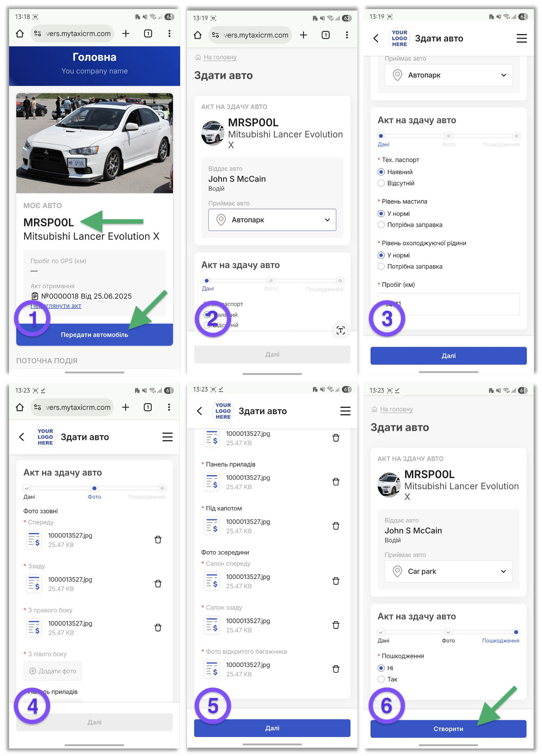
Task: Open На головну link in screenshot 6
Action: [x=396, y=409]
